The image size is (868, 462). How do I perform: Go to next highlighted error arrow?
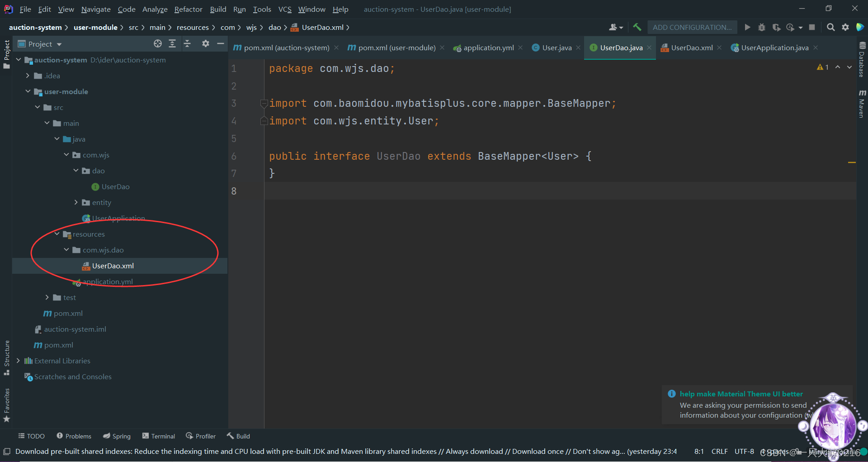click(x=849, y=67)
